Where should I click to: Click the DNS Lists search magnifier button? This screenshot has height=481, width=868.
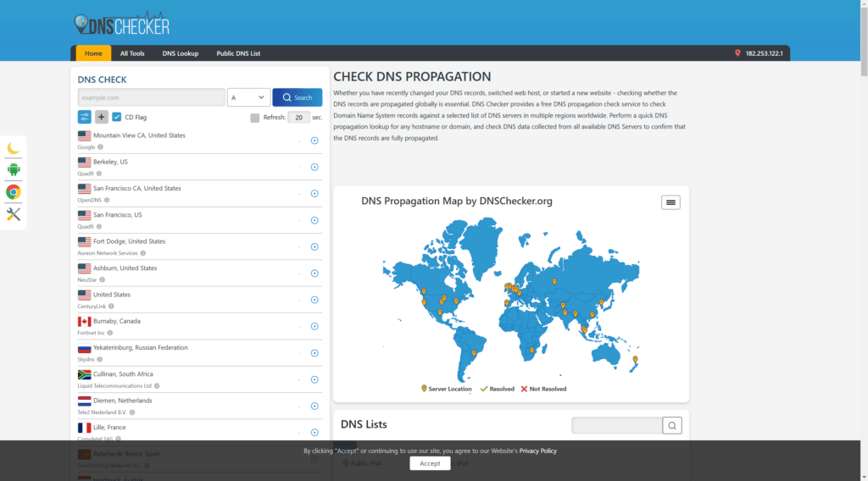(x=672, y=425)
